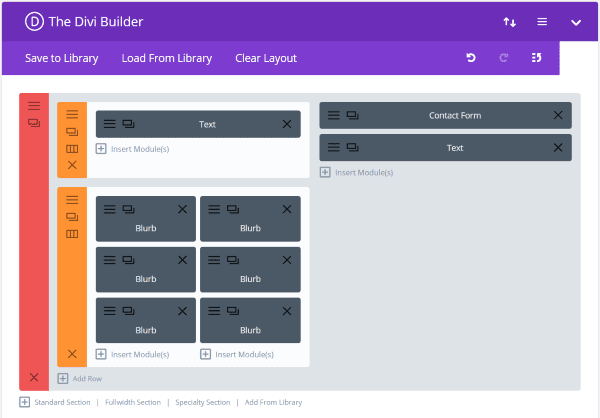Image resolution: width=600 pixels, height=418 pixels.
Task: Add a Fullwidth Section
Action: pyautogui.click(x=133, y=402)
